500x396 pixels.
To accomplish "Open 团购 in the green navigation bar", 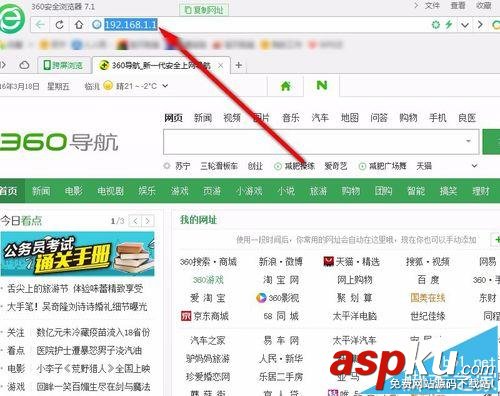I will click(x=383, y=191).
